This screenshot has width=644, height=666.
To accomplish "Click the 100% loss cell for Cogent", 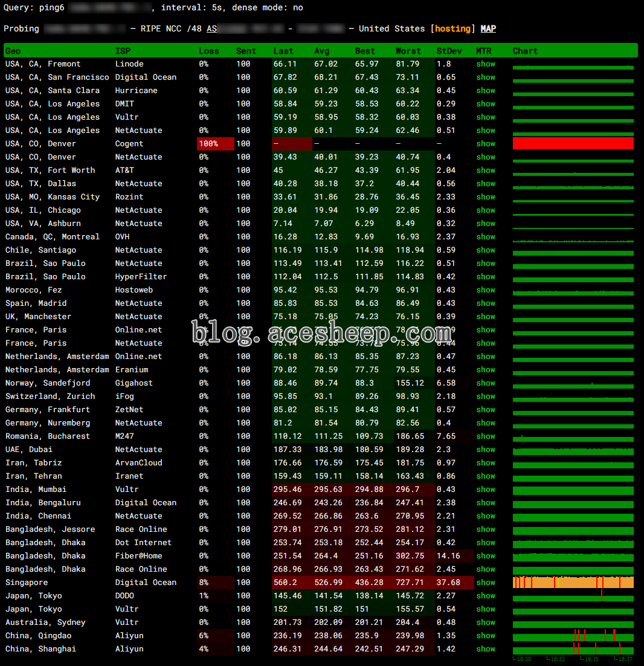I will 215,144.
